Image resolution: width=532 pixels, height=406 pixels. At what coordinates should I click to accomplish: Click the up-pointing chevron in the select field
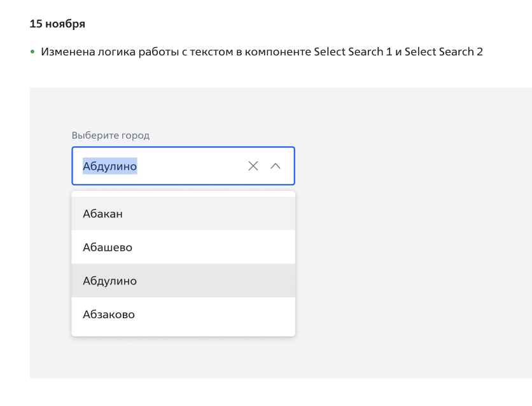pyautogui.click(x=276, y=165)
